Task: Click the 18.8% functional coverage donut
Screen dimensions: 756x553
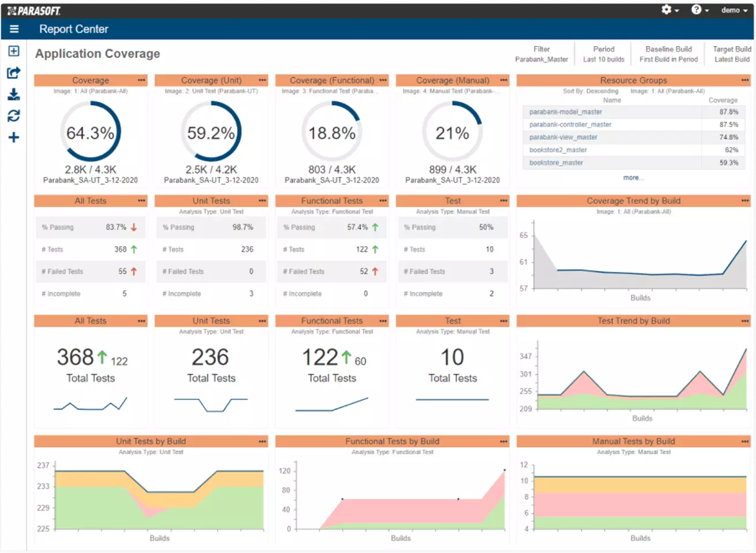Action: (332, 132)
